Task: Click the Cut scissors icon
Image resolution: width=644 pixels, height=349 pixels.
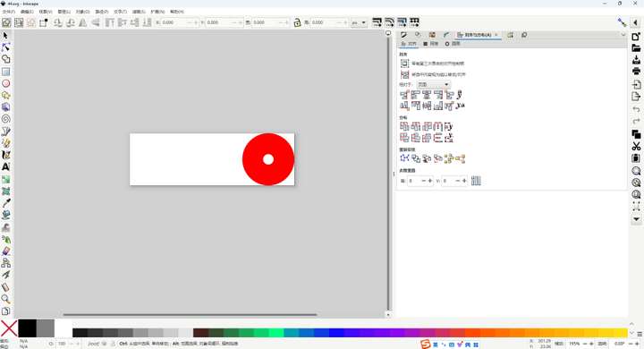Action: pos(636,147)
